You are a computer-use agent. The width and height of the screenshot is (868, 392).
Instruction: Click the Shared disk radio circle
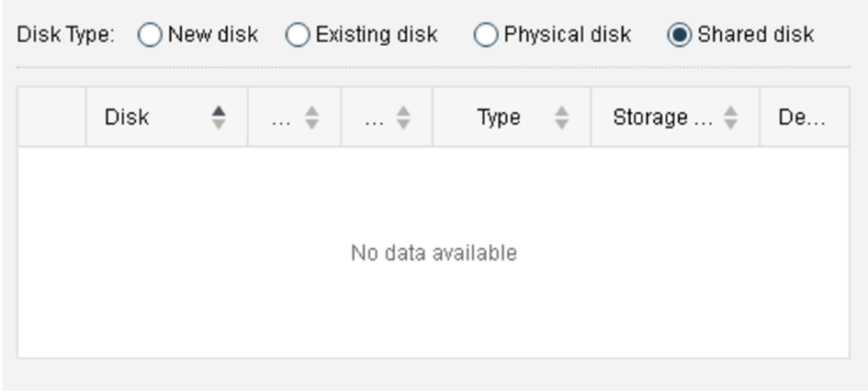tap(681, 35)
